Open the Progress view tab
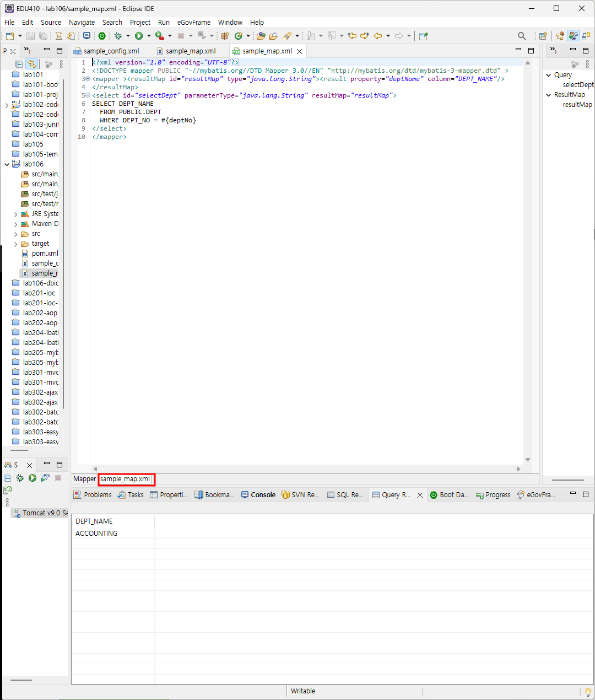This screenshot has width=595, height=700. tap(493, 495)
